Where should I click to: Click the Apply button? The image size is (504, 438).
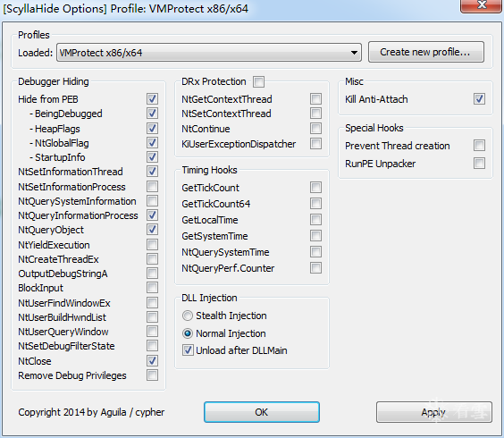(434, 412)
